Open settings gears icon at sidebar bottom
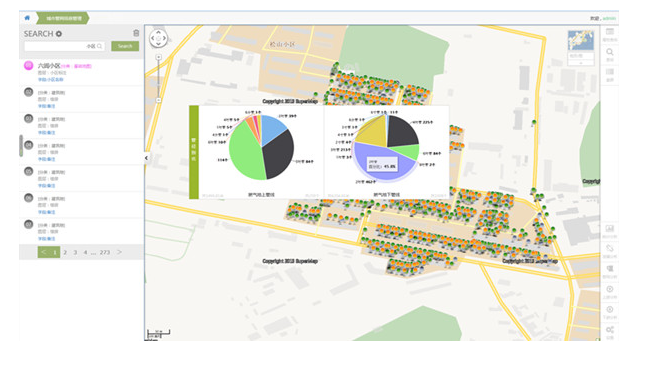The height and width of the screenshot is (366, 647). (609, 330)
